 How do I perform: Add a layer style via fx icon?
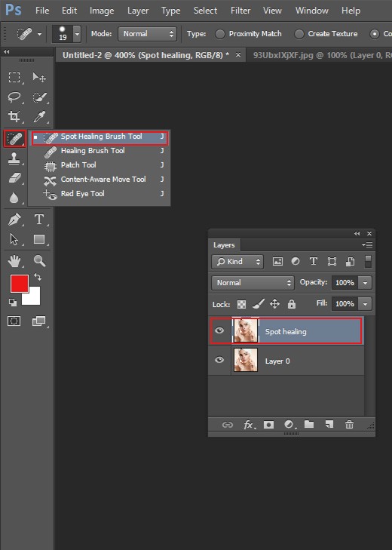tap(249, 425)
